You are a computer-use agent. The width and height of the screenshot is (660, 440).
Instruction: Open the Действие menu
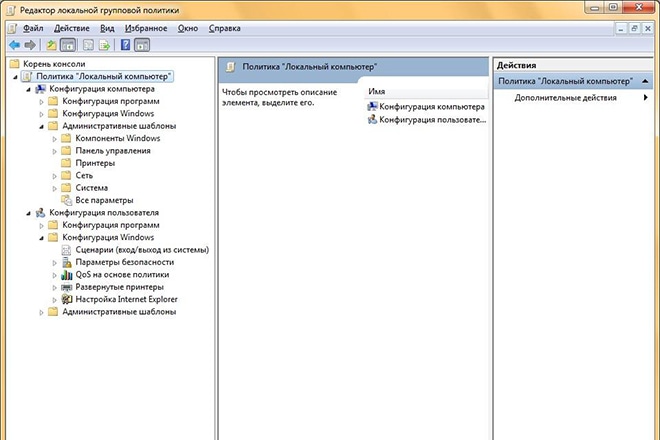pyautogui.click(x=69, y=29)
